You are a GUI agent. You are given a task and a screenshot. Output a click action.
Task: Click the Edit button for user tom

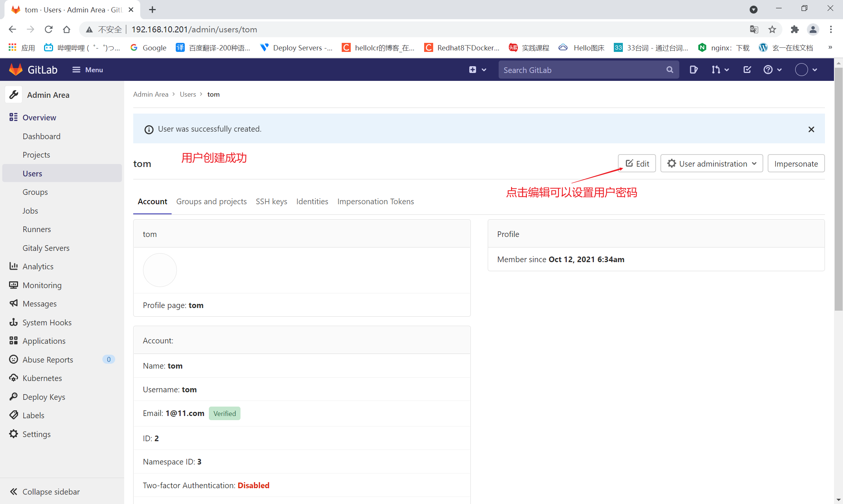tap(636, 163)
